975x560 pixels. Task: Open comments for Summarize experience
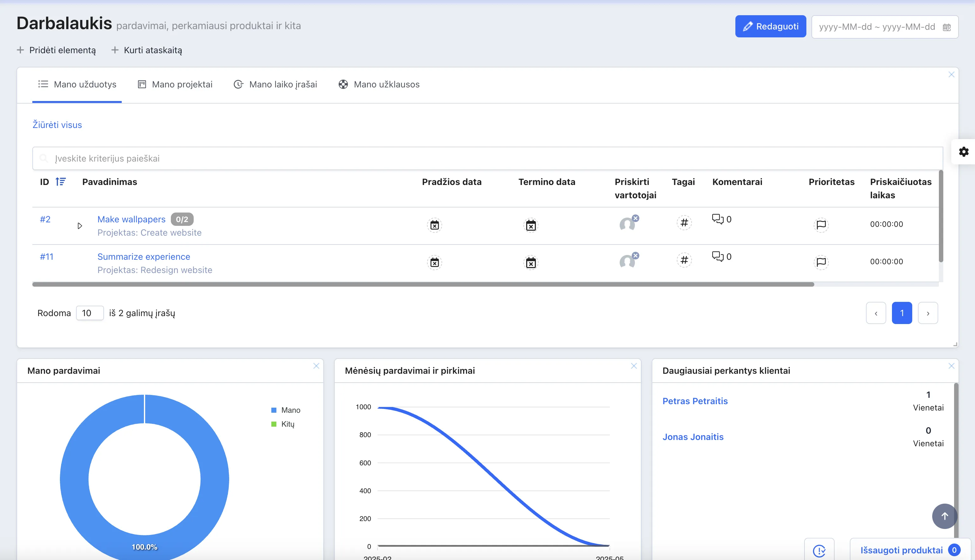[x=721, y=256]
